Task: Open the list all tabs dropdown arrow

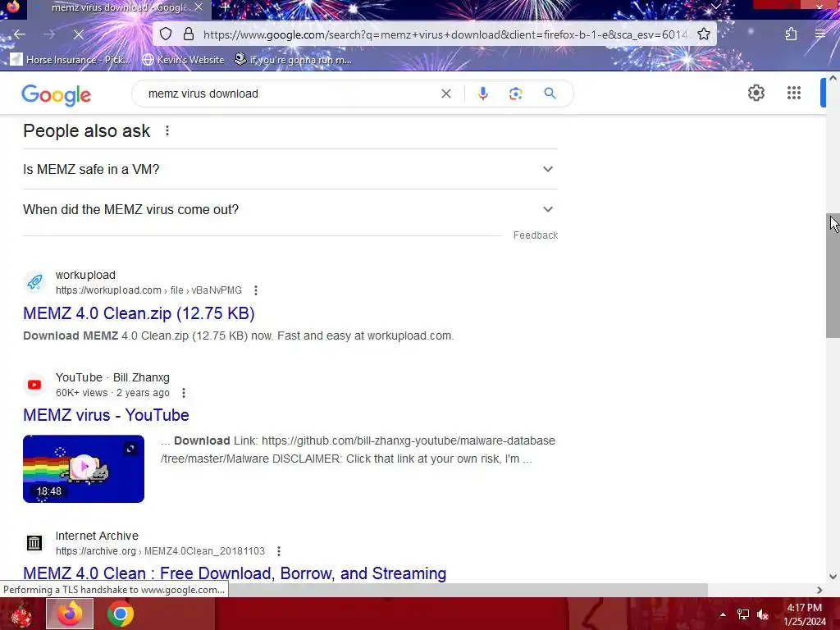Action: 715,7
